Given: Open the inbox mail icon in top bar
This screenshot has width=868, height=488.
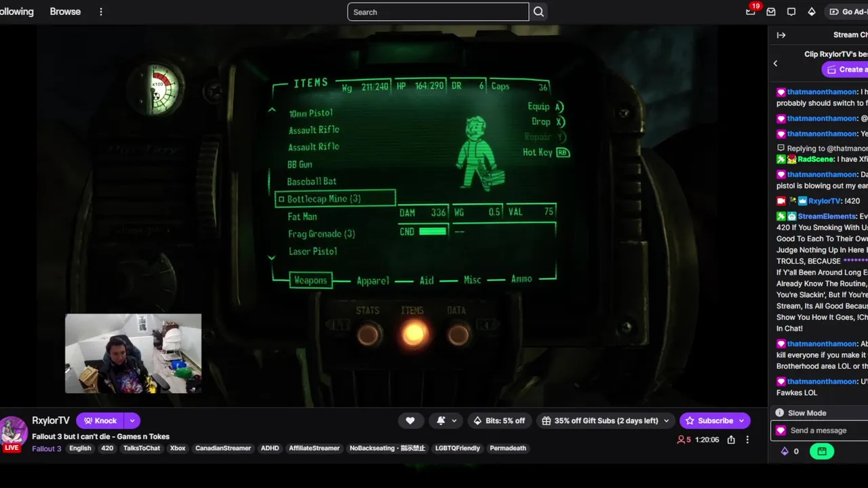Looking at the screenshot, I should pos(771,12).
